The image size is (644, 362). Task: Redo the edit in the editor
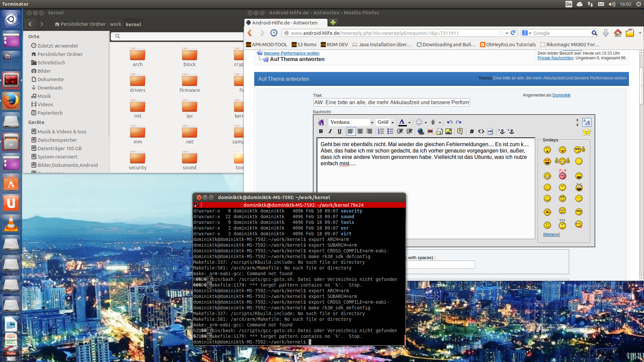click(459, 122)
